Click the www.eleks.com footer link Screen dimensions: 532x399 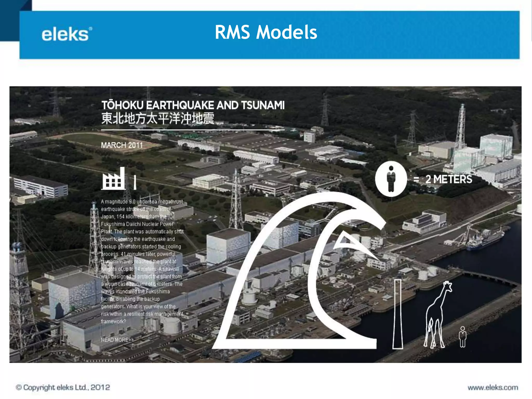pos(493,388)
